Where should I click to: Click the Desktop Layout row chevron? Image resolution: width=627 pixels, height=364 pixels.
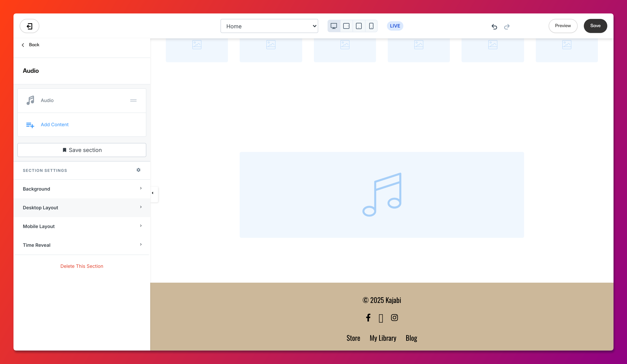[141, 207]
